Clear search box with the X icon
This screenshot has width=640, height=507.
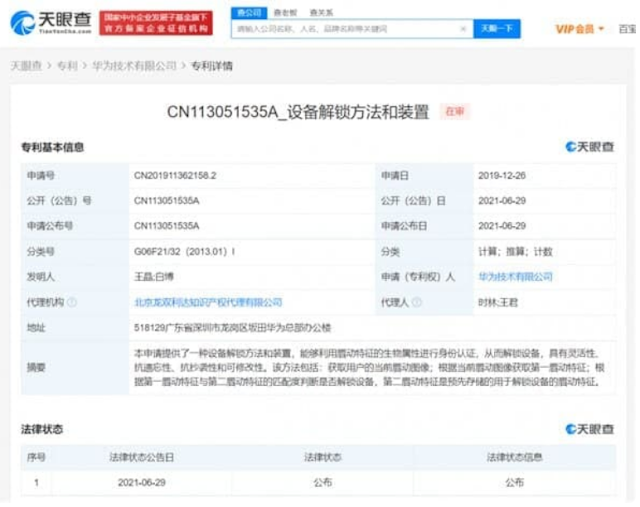click(463, 29)
